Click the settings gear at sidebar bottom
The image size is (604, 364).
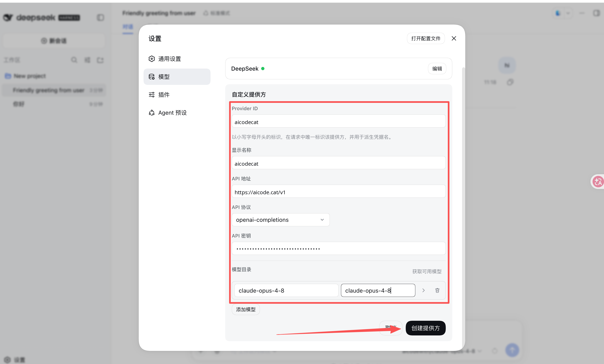click(x=7, y=360)
